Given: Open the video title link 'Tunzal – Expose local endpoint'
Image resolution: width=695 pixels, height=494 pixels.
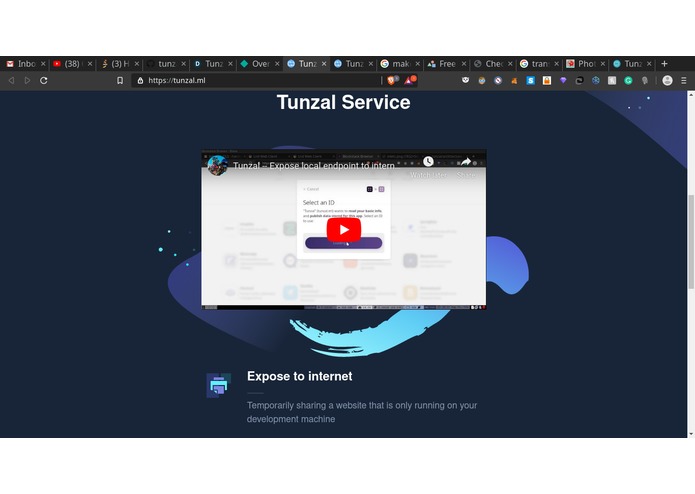Looking at the screenshot, I should tap(314, 166).
